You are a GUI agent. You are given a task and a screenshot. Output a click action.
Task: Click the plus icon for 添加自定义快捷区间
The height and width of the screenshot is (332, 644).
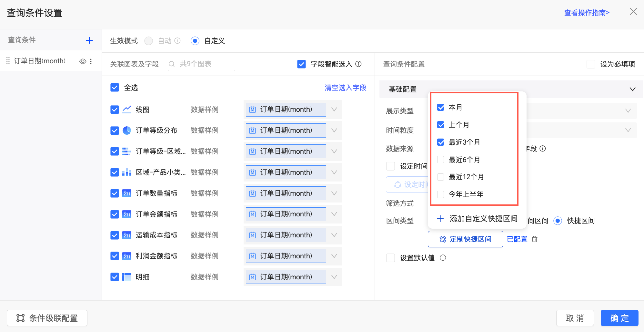coord(440,219)
